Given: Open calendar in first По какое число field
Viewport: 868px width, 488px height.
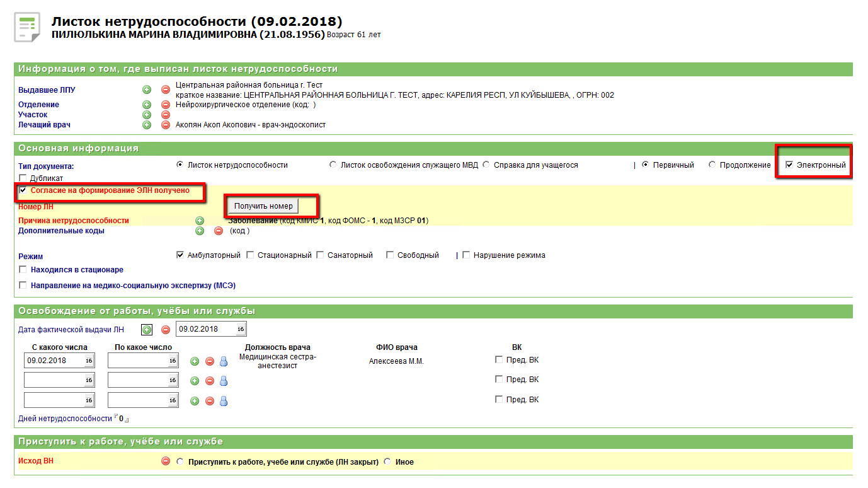Looking at the screenshot, I should pos(173,361).
